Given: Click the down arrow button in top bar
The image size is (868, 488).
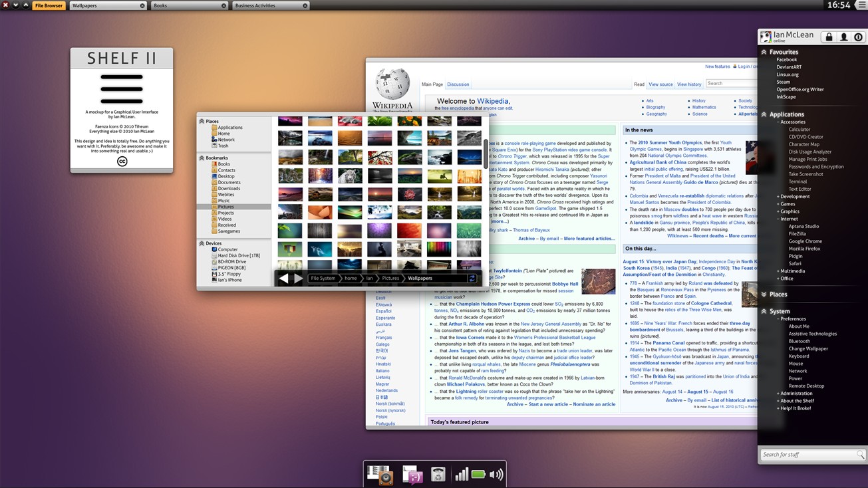Looking at the screenshot, I should pos(15,5).
